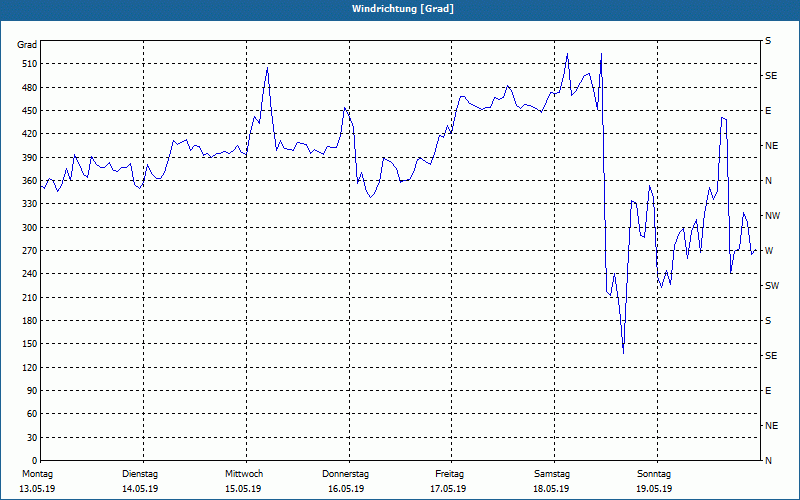Screen dimensions: 800x500
Task: Select the 330 degree axis label
Action: 30,204
